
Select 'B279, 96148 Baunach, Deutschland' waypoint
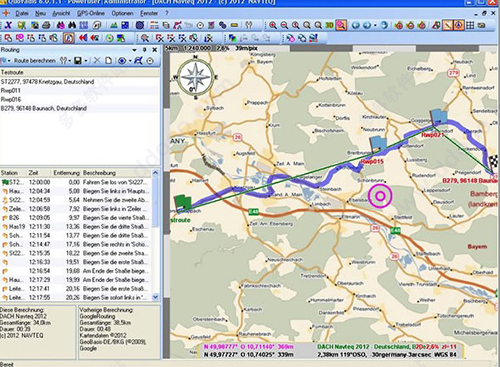80,108
